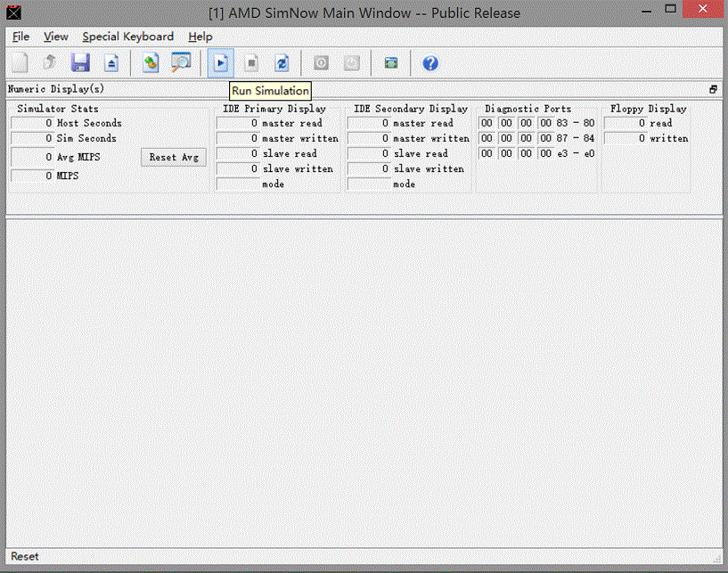Click the magnifier debugger toolbar icon
728x573 pixels.
point(180,62)
